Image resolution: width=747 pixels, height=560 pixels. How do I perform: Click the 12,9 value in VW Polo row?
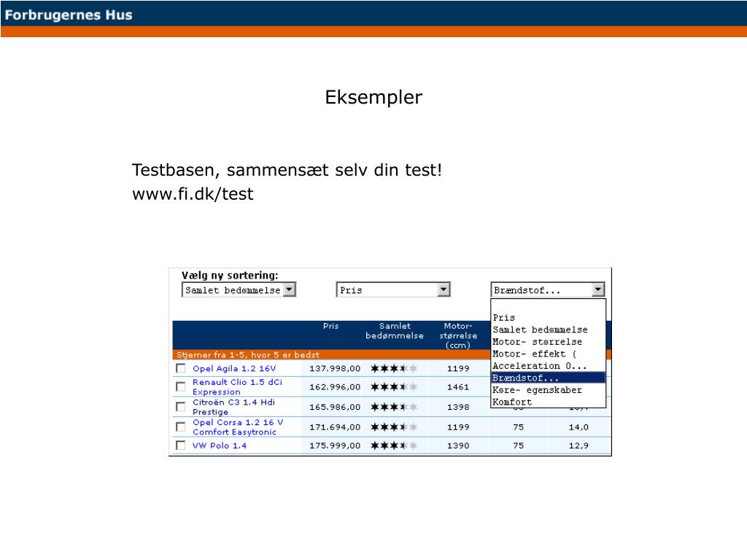578,446
